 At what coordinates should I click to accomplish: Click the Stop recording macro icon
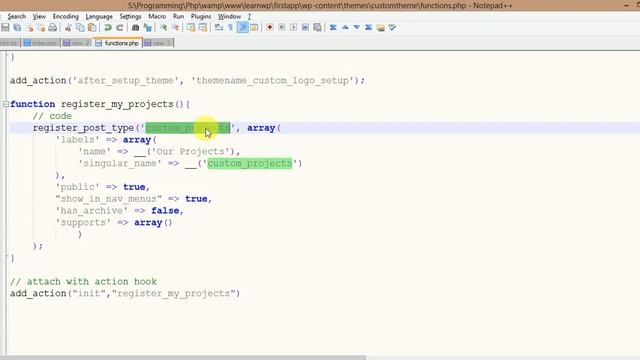pyautogui.click(x=282, y=27)
